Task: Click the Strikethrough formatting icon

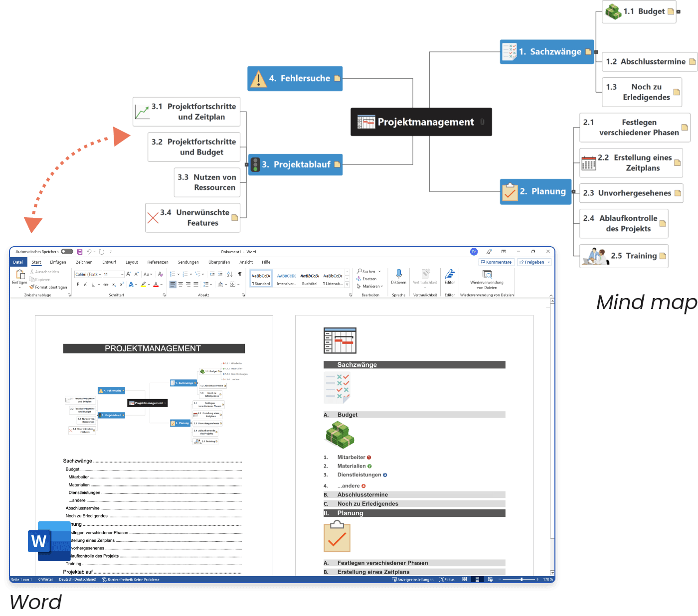Action: (x=106, y=284)
